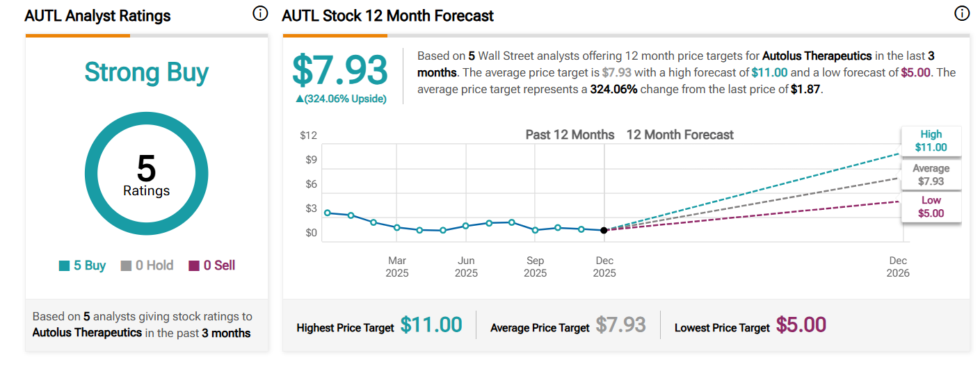
Task: Select the Lowest Price Target $5.00 value
Action: coord(801,325)
